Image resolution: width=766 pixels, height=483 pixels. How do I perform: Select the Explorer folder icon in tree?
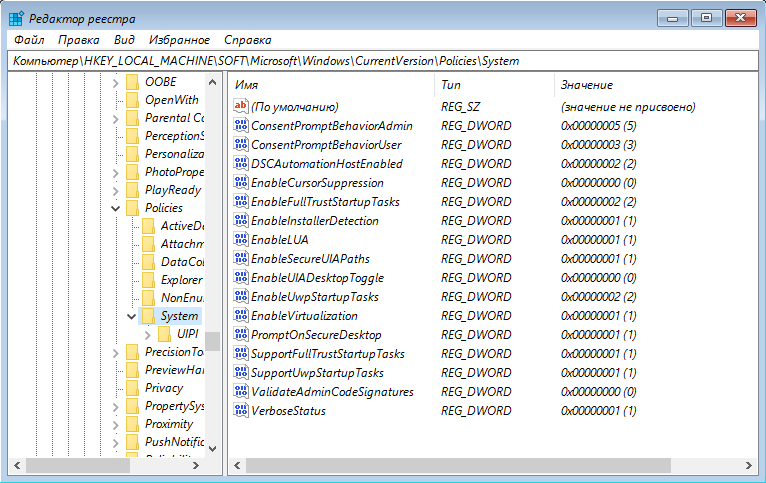click(149, 280)
